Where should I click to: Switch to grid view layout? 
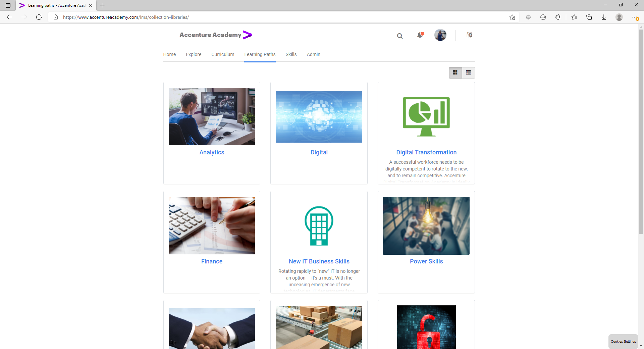click(x=455, y=72)
